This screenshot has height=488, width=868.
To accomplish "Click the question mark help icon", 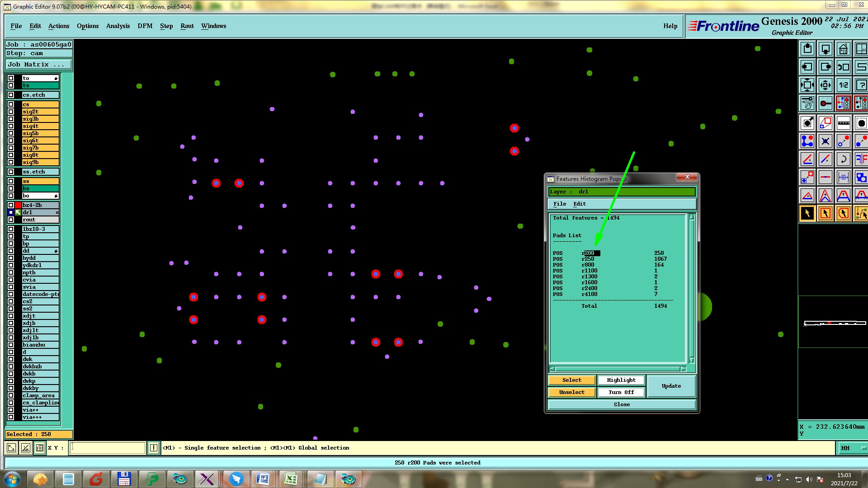I will click(x=861, y=85).
